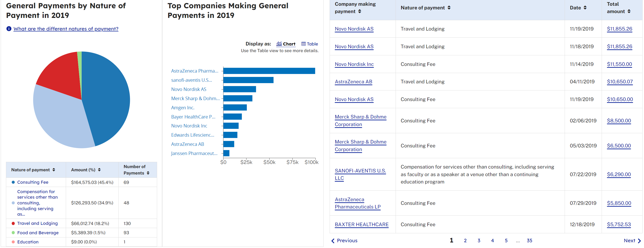Screen dimensions: 644x248
Task: Open BAXTER HEALTHCARE company link
Action: 361,225
